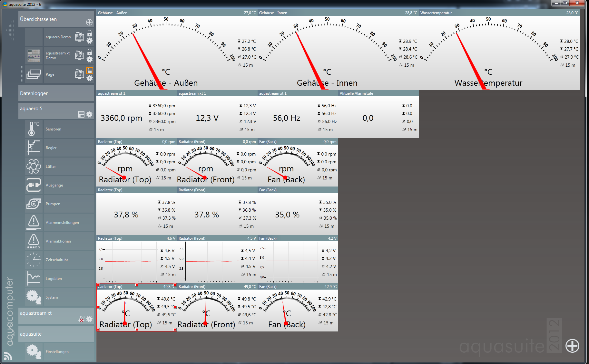Collapse the sidebar with dotted arrow
This screenshot has height=364, width=589.
click(x=11, y=30)
